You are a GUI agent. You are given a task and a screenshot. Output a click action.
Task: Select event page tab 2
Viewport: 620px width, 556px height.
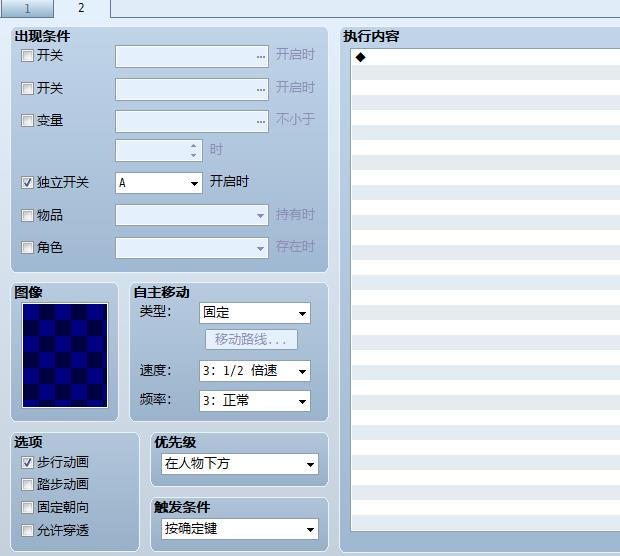coord(81,8)
